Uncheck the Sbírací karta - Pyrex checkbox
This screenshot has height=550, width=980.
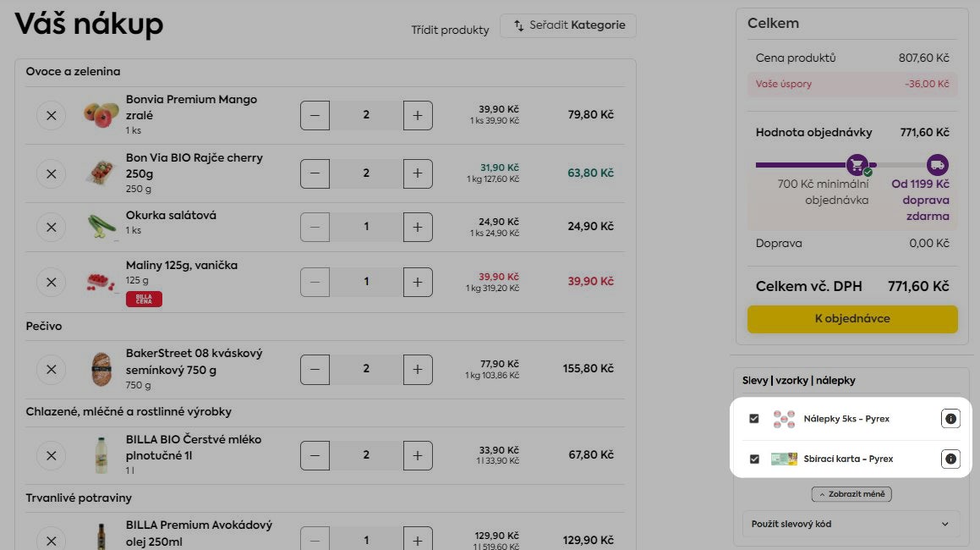coord(754,459)
